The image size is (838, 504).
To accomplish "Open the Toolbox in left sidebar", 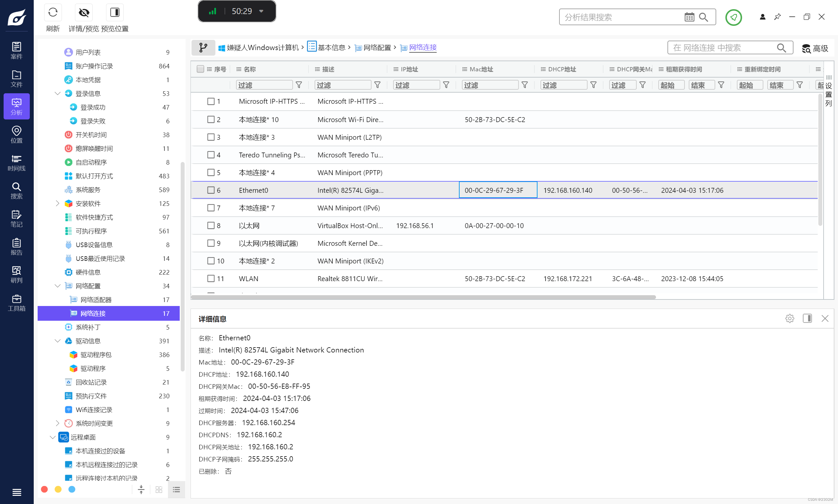I will pos(16,303).
